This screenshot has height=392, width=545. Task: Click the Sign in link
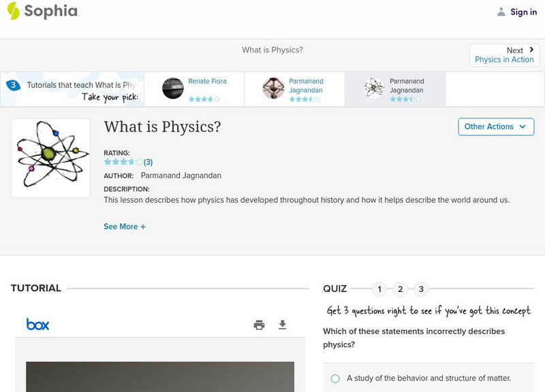tap(523, 12)
